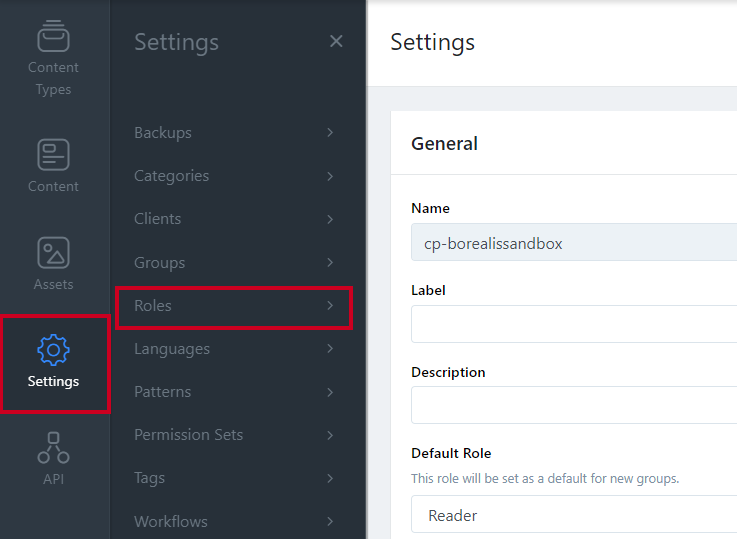Click the chevron next to Categories
The height and width of the screenshot is (539, 737).
click(330, 176)
